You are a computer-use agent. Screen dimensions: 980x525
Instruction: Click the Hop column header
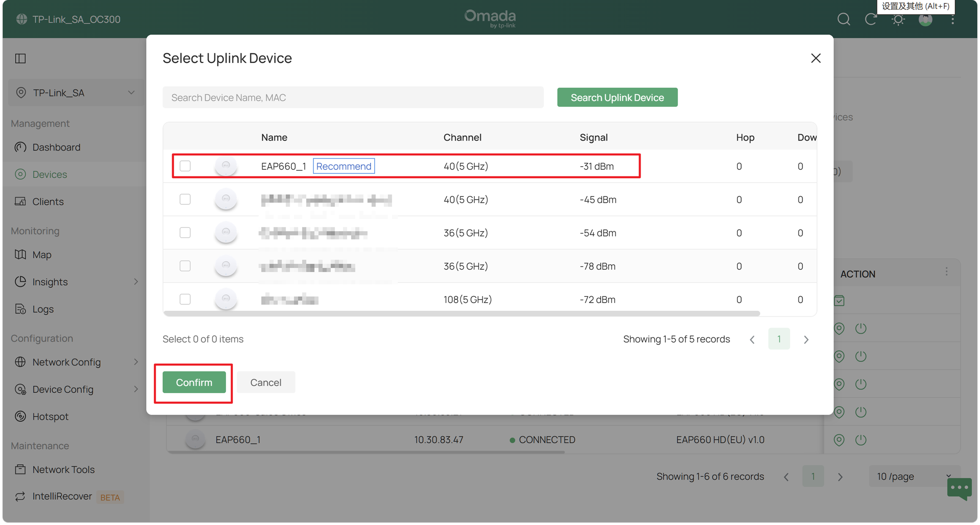745,137
